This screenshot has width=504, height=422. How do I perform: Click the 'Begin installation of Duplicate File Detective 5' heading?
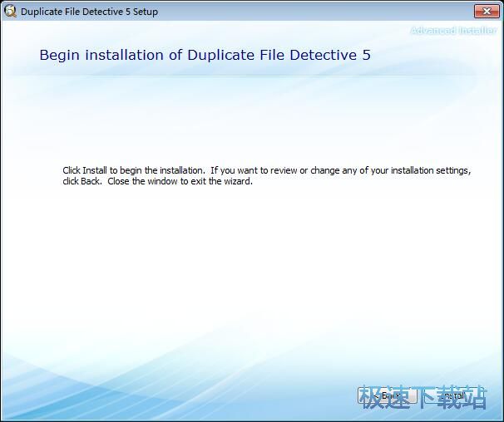[x=205, y=55]
